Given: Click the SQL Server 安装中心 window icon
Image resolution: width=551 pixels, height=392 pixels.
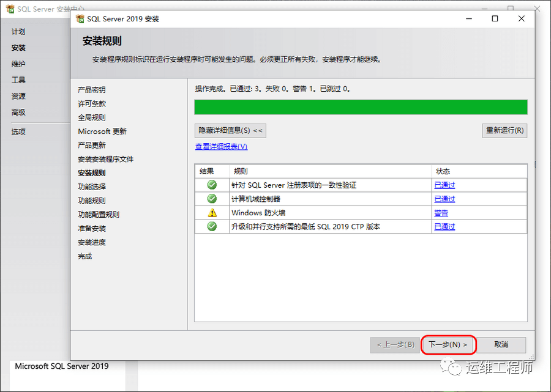Looking at the screenshot, I should pos(10,9).
